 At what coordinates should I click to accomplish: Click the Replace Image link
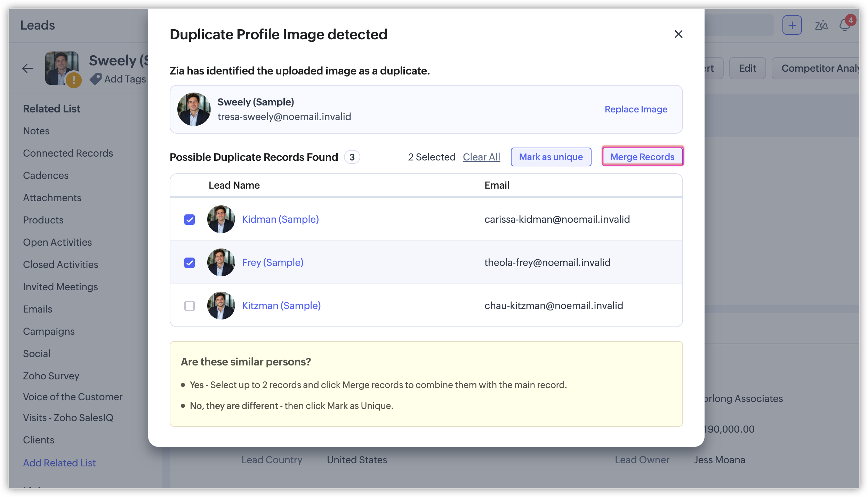(636, 109)
